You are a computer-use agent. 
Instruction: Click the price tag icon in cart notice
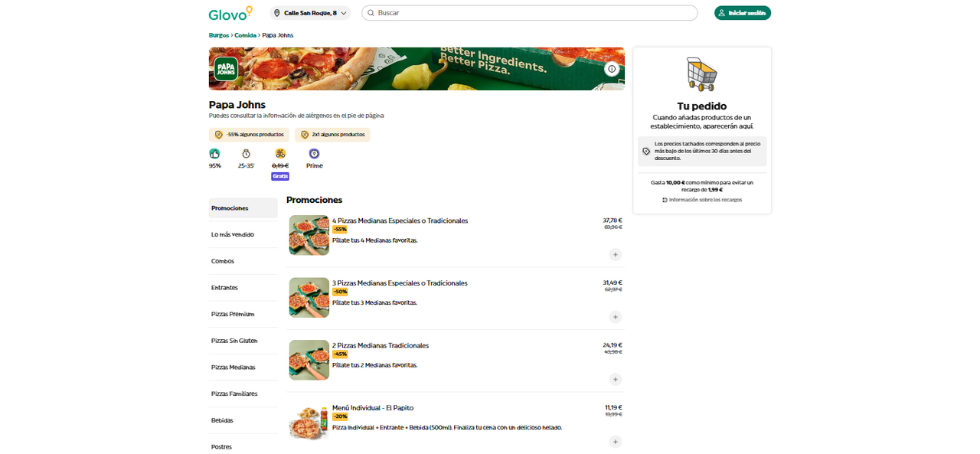pos(646,152)
